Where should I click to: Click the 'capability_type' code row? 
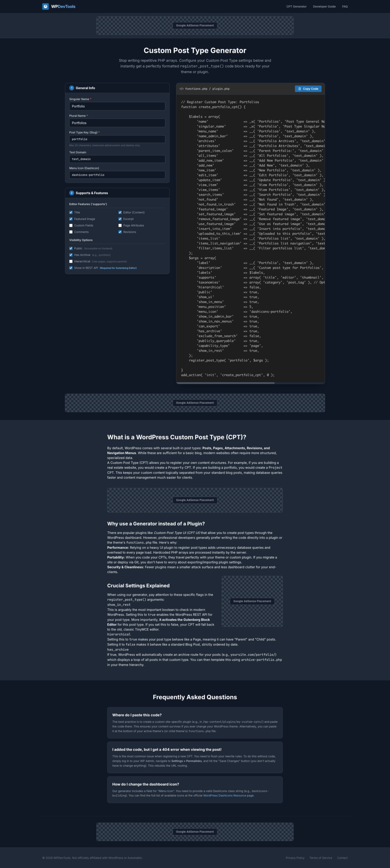(x=230, y=346)
